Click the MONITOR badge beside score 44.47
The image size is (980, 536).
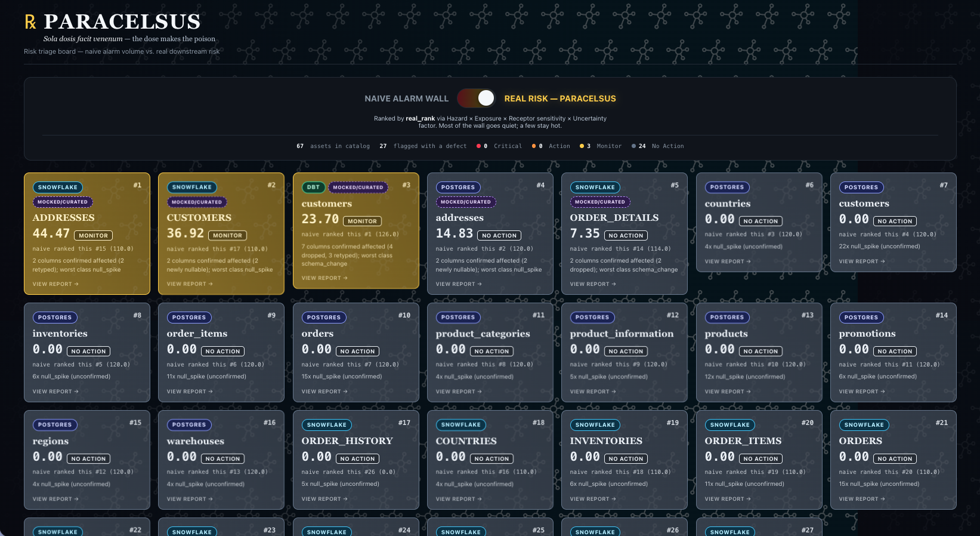94,236
